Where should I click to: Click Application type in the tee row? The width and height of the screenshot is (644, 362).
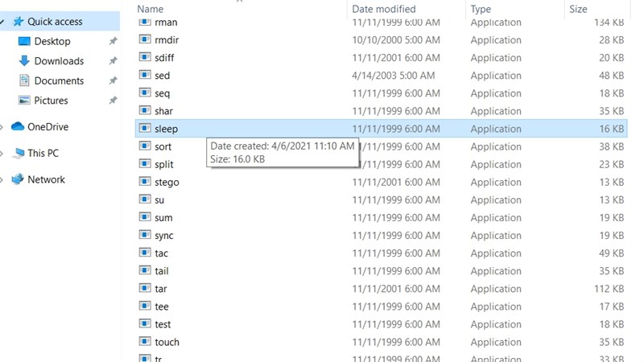(x=496, y=306)
